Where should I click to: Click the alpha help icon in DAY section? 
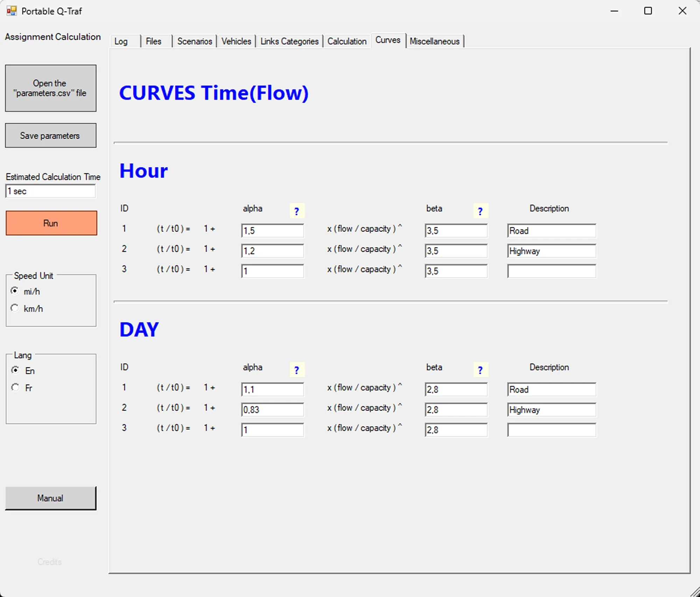click(x=296, y=369)
